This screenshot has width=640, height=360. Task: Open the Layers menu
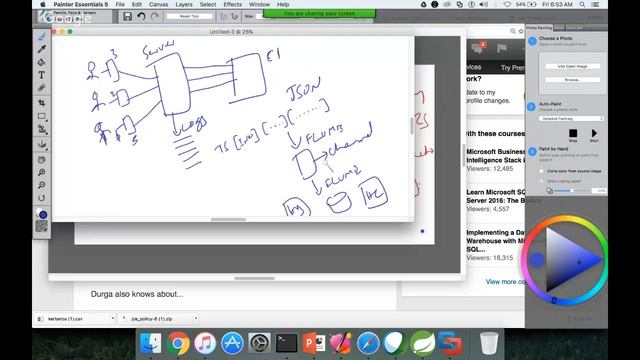184,4
